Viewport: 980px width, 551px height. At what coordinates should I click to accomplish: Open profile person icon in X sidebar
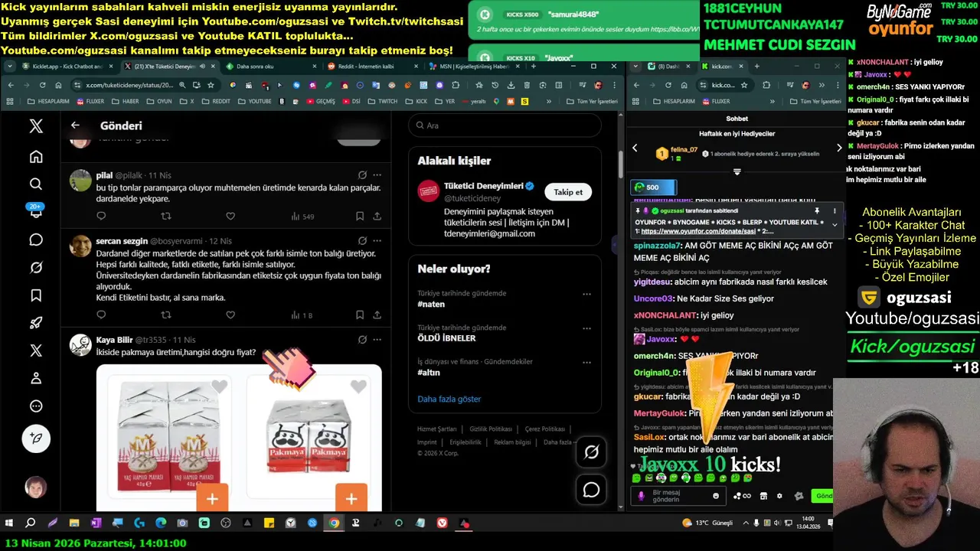(36, 378)
